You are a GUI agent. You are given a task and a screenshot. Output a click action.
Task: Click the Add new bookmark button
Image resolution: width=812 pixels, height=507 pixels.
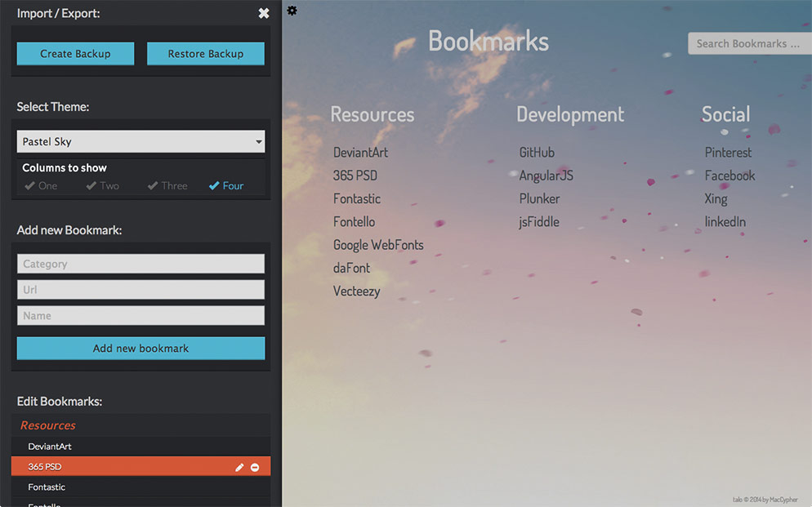point(141,348)
